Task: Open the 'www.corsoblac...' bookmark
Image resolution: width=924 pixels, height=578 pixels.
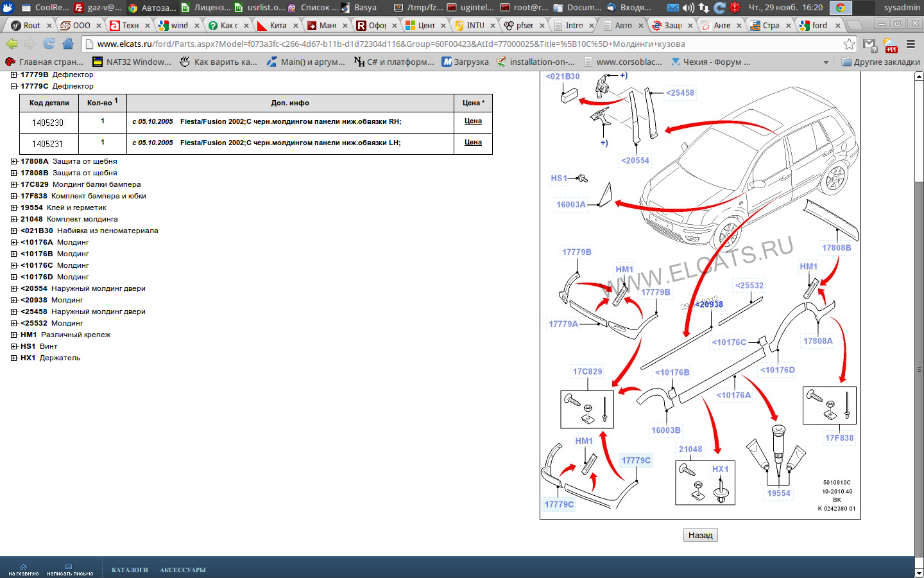Action: (x=623, y=62)
